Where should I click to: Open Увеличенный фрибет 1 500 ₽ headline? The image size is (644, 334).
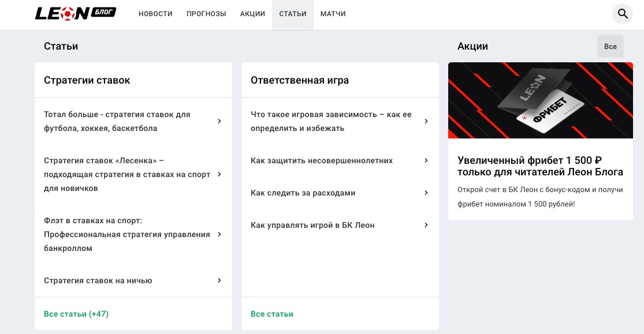coord(540,166)
